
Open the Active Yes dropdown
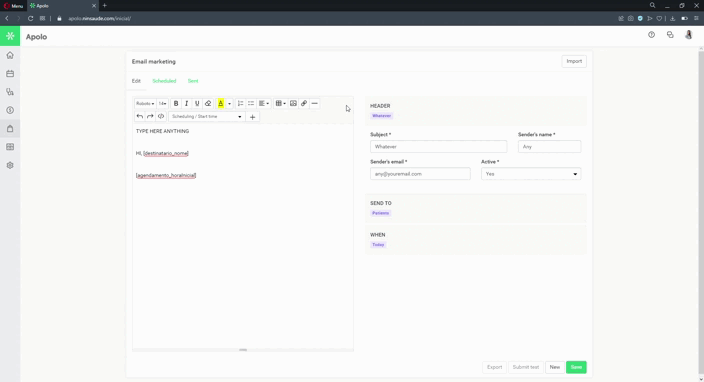point(531,174)
